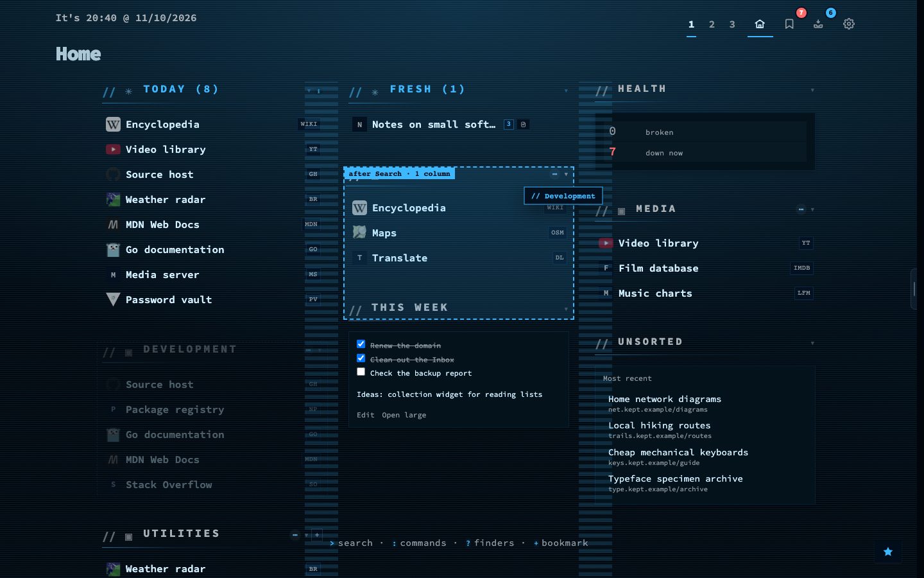The width and height of the screenshot is (924, 578).
Task: Open bookmarks icon with badge 7
Action: (x=789, y=24)
